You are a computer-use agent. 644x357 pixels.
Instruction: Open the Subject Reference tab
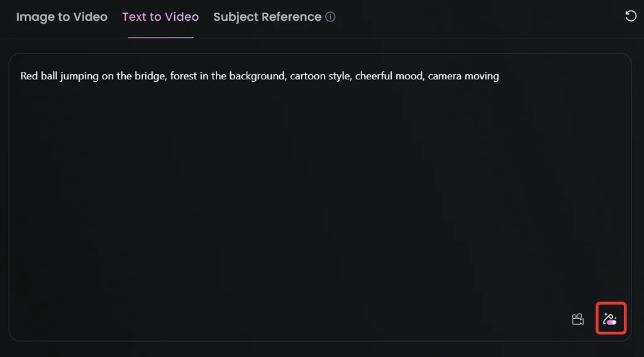tap(267, 17)
